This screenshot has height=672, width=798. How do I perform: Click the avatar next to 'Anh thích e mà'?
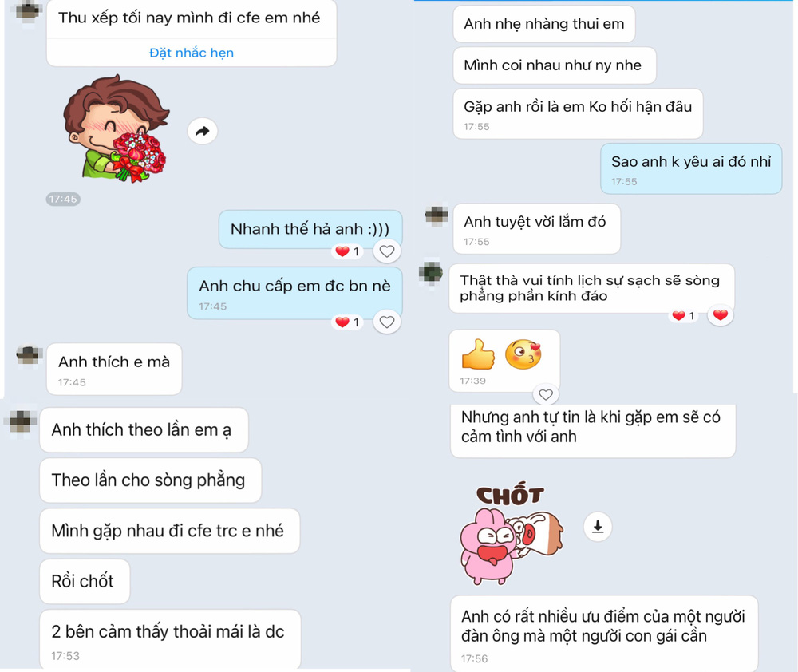[x=30, y=355]
